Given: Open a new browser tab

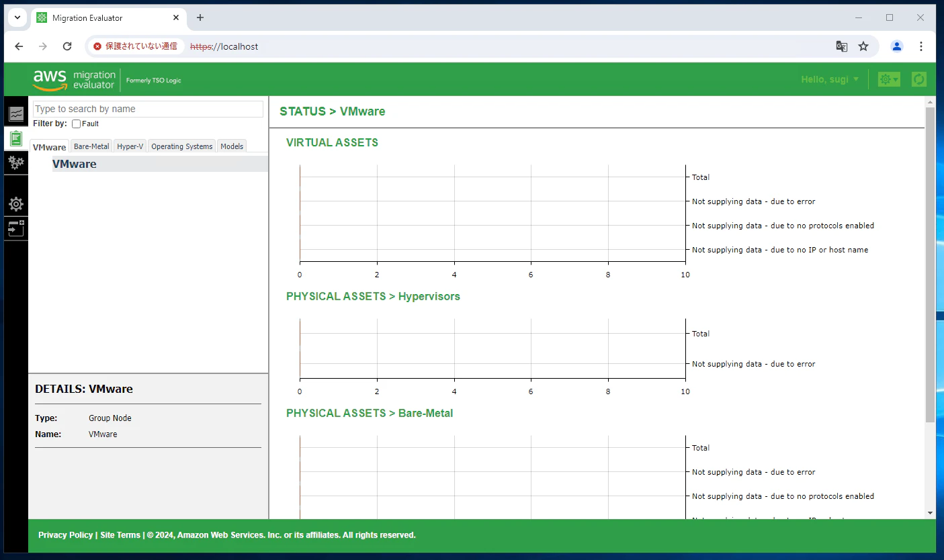Looking at the screenshot, I should (200, 17).
